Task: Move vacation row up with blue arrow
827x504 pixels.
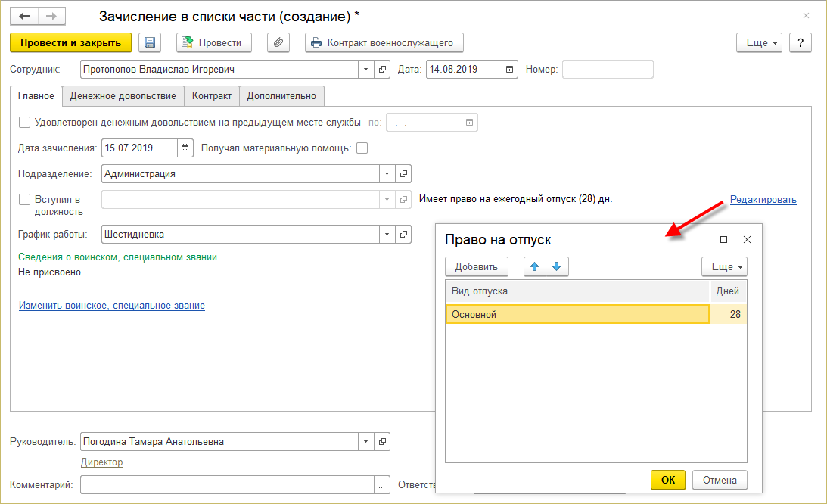Action: tap(535, 266)
